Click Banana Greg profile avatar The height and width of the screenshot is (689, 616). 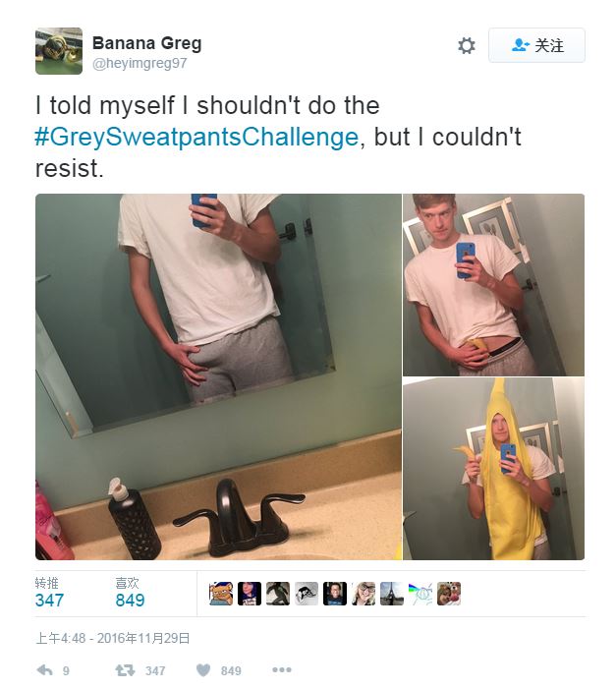(59, 51)
